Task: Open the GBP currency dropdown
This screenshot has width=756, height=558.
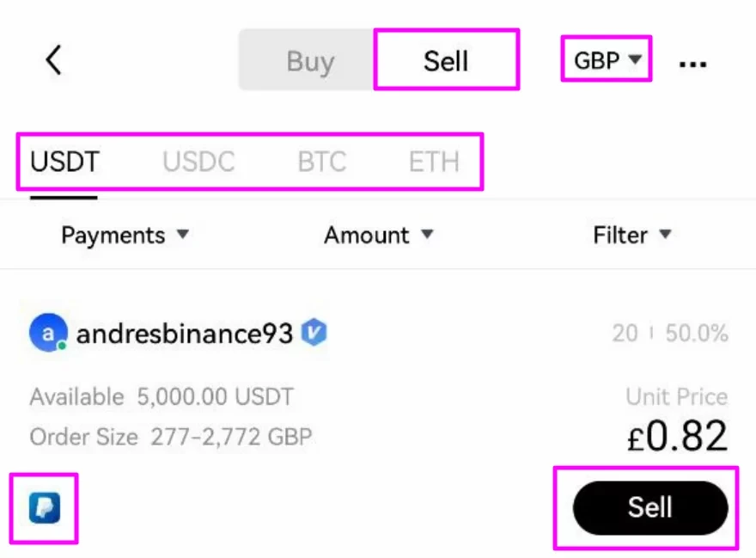Action: 605,59
